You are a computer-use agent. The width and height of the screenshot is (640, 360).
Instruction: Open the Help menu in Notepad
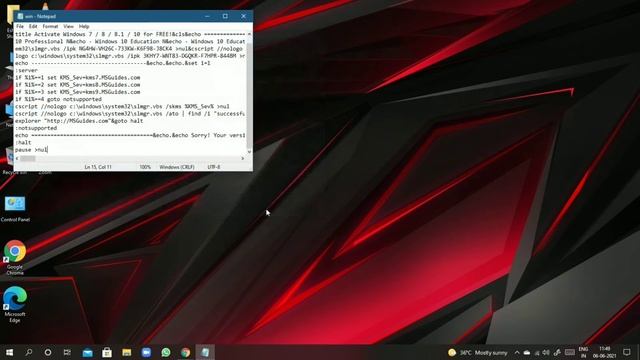point(84,27)
